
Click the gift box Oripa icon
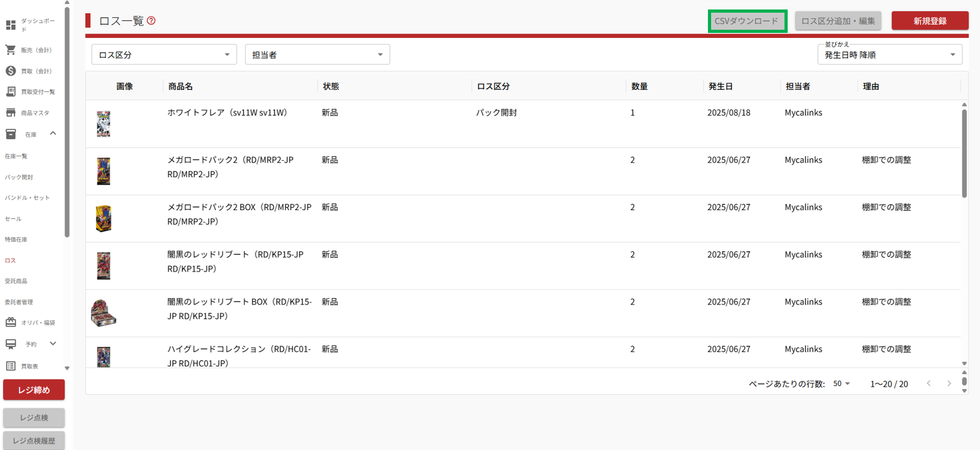(11, 322)
